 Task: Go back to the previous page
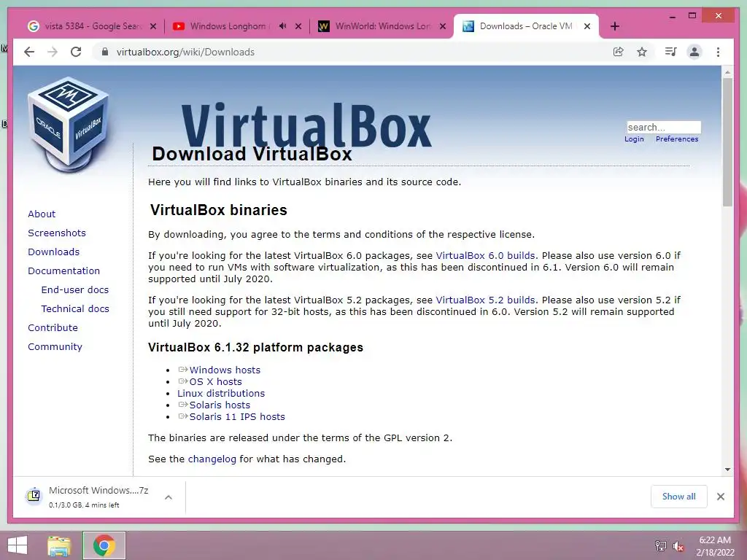coord(29,52)
